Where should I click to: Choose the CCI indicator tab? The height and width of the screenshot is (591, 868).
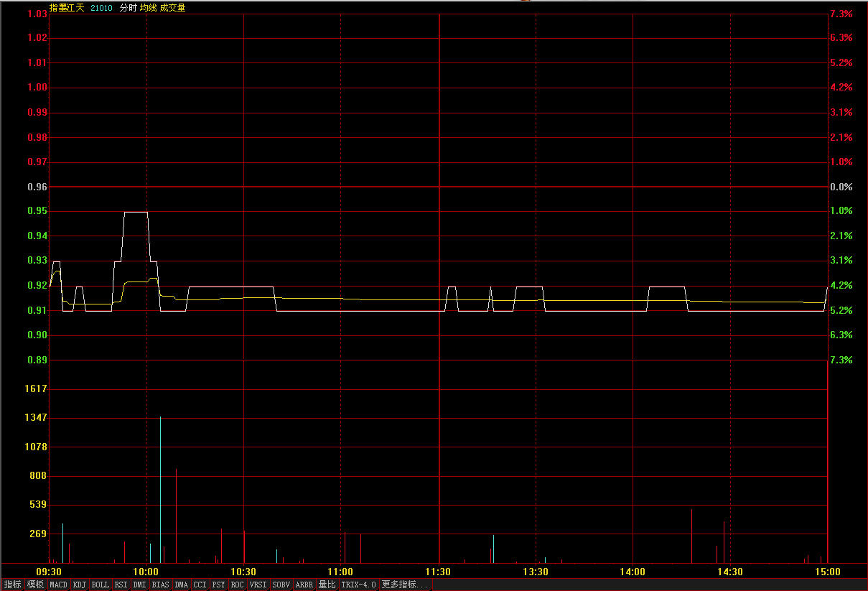tap(200, 585)
